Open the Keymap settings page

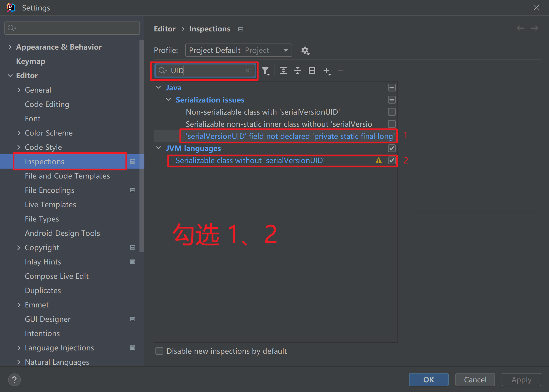tap(31, 61)
